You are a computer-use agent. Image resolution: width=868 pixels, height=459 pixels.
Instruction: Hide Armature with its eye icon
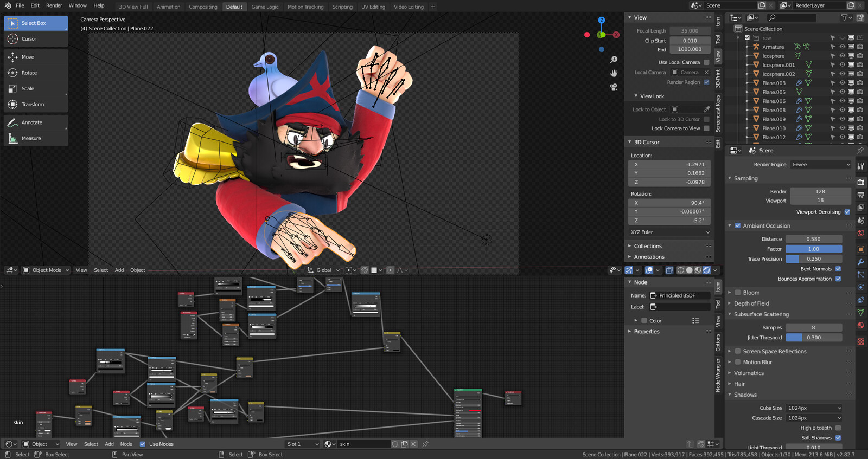843,47
